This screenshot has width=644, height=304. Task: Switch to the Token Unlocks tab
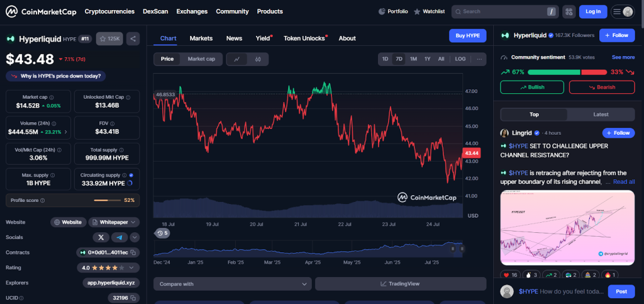click(305, 38)
